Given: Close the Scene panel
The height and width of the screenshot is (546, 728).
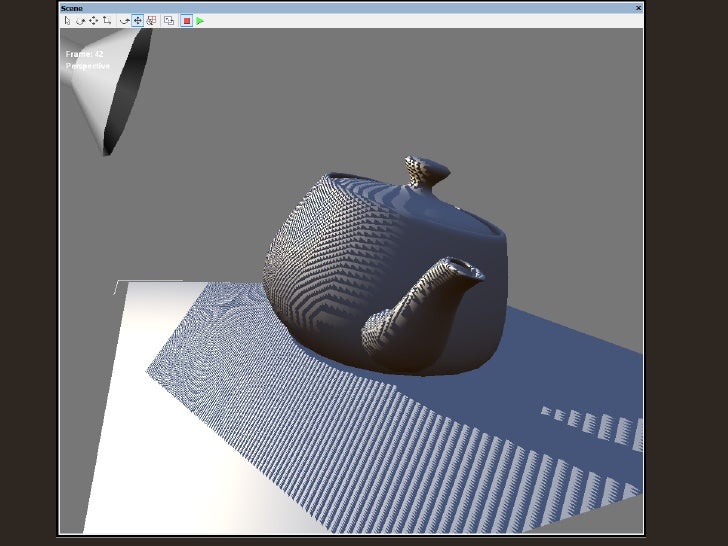Looking at the screenshot, I should tap(638, 8).
